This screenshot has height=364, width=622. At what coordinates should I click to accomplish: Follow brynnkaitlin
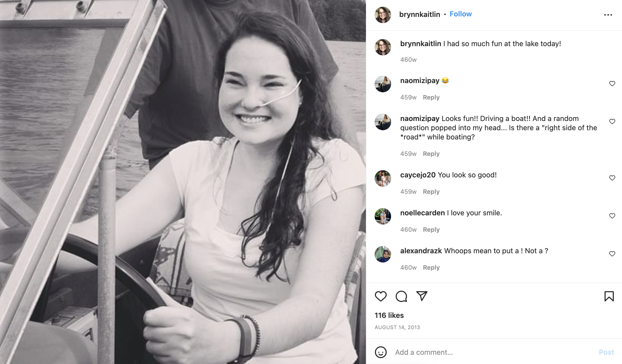461,14
